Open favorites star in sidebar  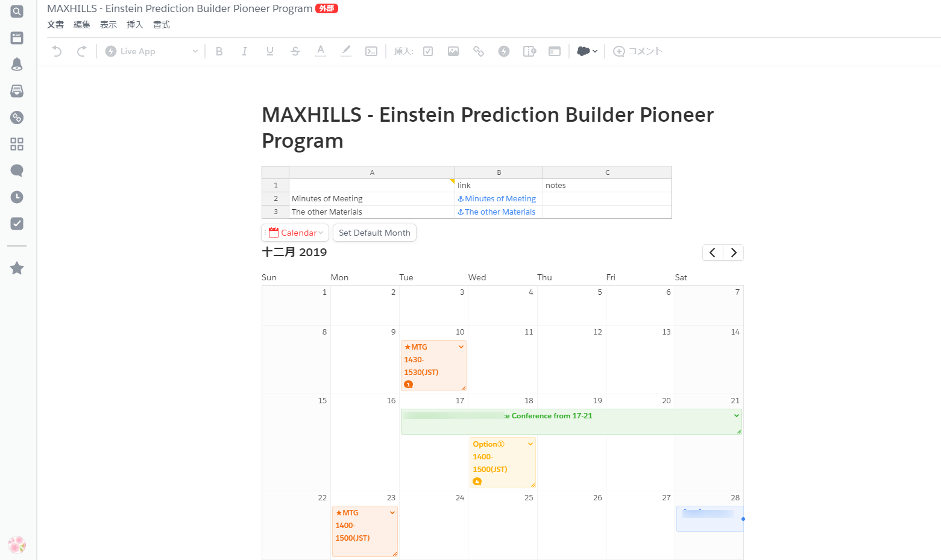pyautogui.click(x=17, y=268)
